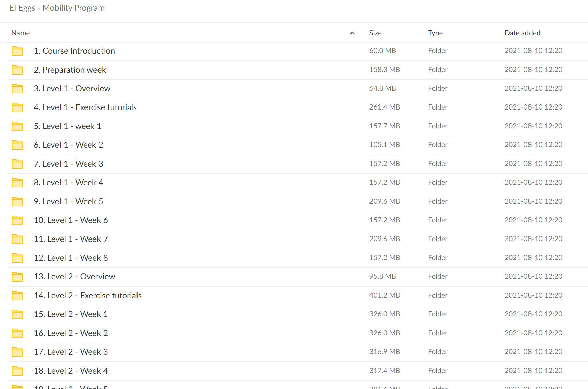Select folder icon for 15. Level 2 - Week 1
588x389 pixels.
17,314
